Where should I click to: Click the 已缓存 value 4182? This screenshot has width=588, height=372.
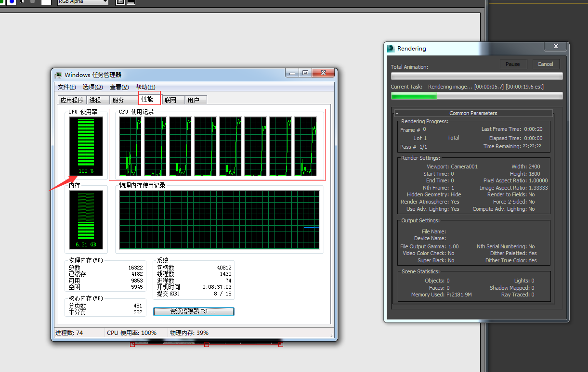pyautogui.click(x=137, y=274)
